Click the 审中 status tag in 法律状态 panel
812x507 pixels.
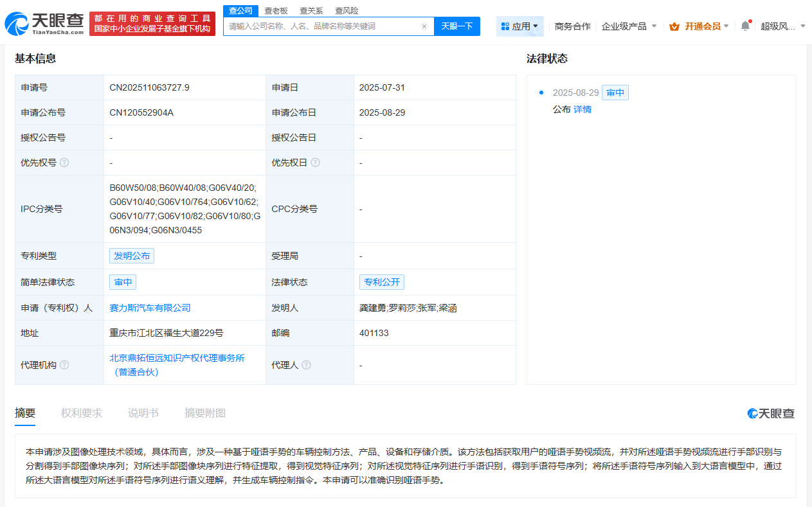tap(615, 93)
